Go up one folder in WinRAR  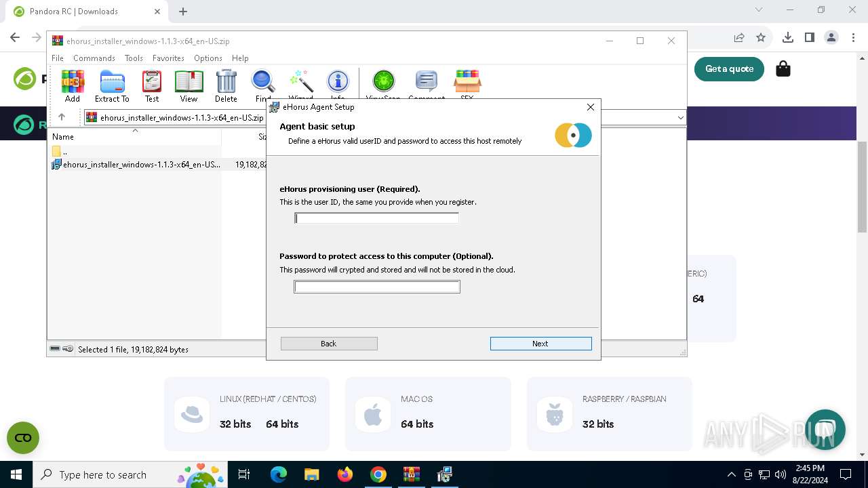click(x=62, y=117)
